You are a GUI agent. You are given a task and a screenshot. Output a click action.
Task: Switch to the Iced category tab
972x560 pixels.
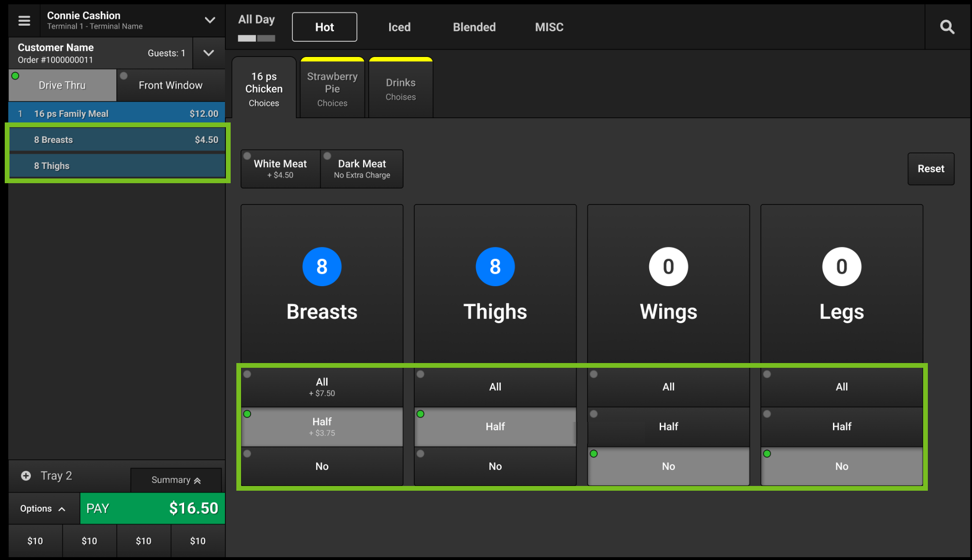click(399, 27)
